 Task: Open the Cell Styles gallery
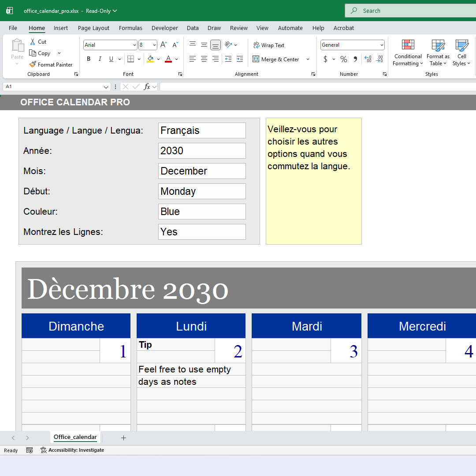coord(461,52)
